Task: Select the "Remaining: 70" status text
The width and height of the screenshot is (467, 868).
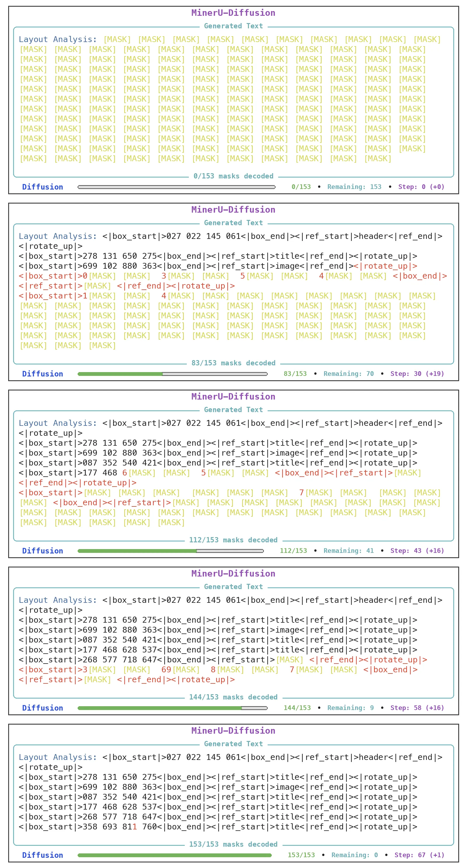Action: coord(348,374)
